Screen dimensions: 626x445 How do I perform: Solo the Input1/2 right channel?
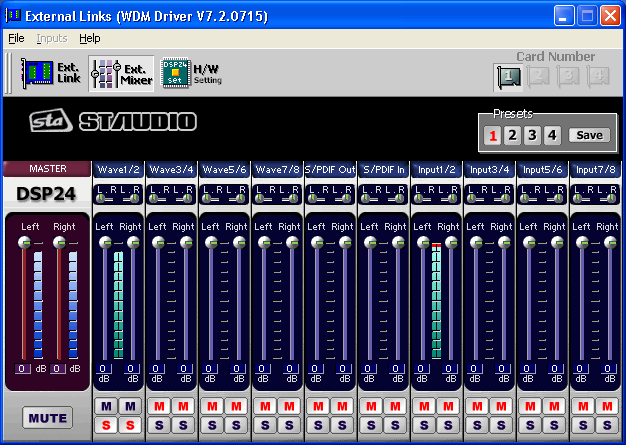(448, 425)
